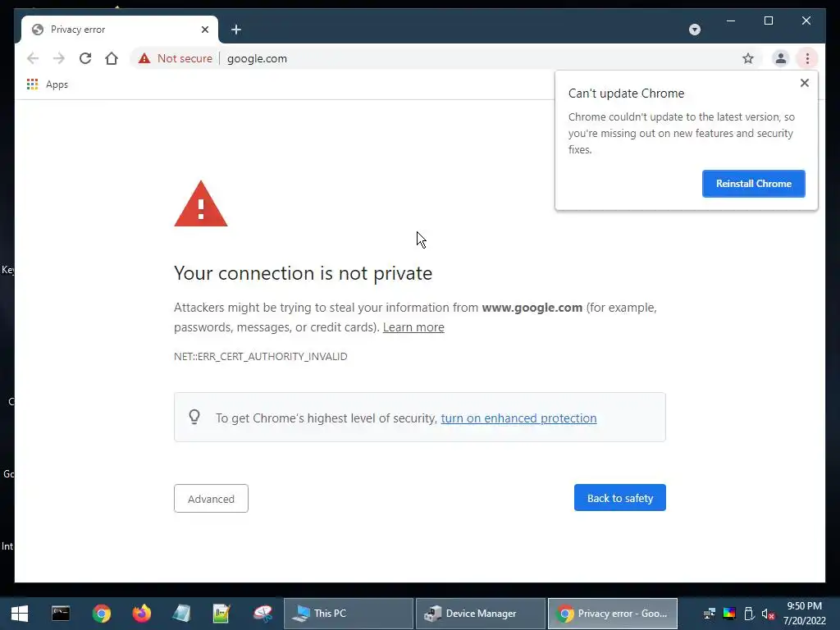840x630 pixels.
Task: Open the taskbar clock and date
Action: click(804, 614)
